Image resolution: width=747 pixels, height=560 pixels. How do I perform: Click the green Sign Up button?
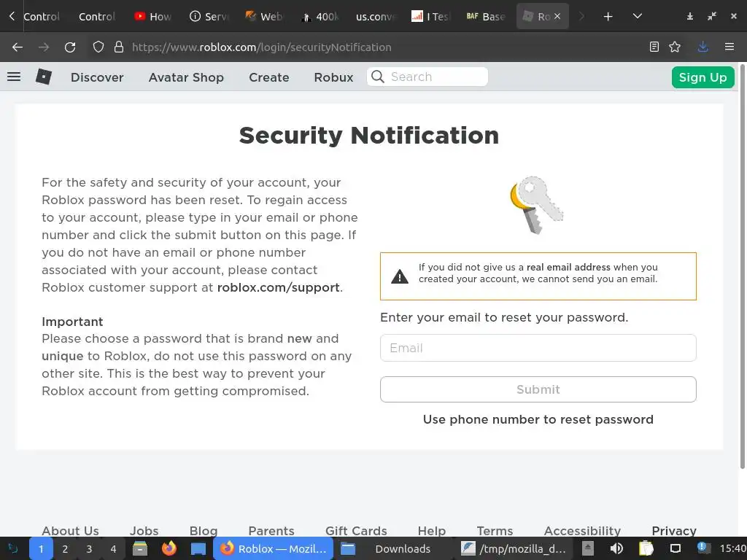point(703,77)
